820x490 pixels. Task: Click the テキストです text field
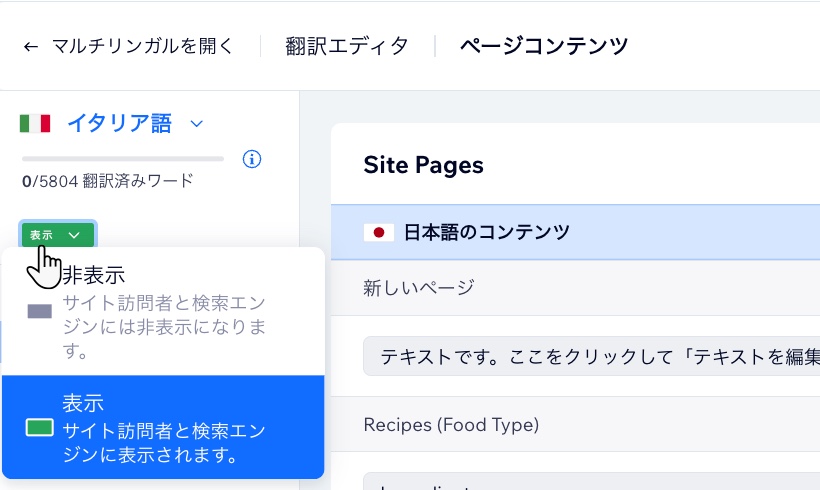click(x=592, y=356)
